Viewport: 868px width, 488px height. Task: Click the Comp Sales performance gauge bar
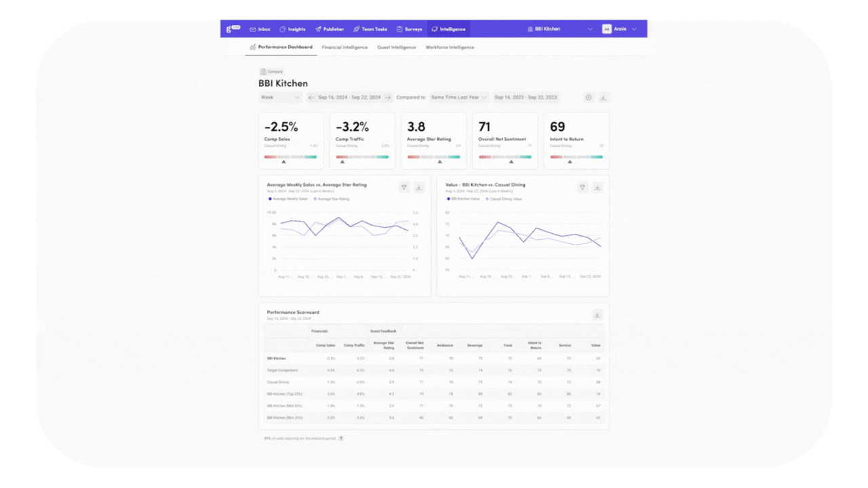[290, 157]
